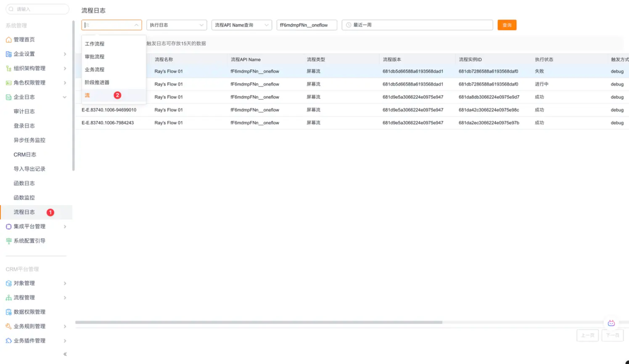Click the 集成平台管理 chip icon

pyautogui.click(x=9, y=226)
